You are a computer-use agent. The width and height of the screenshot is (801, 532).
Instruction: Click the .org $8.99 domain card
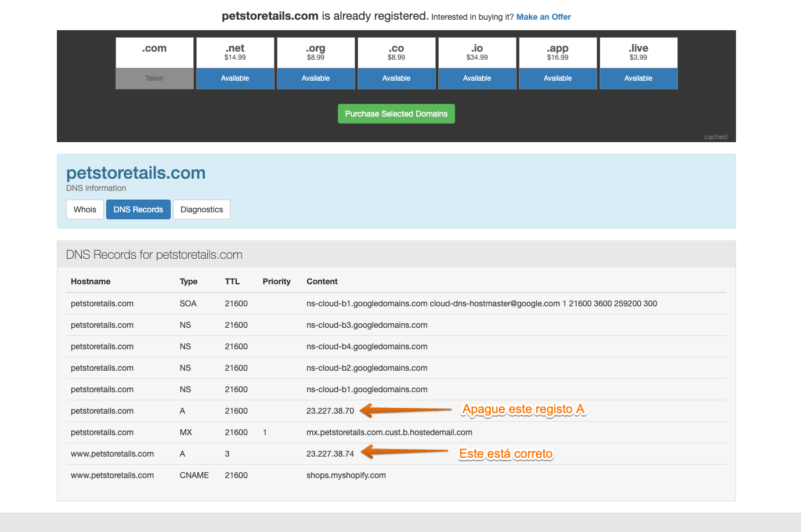tap(316, 53)
